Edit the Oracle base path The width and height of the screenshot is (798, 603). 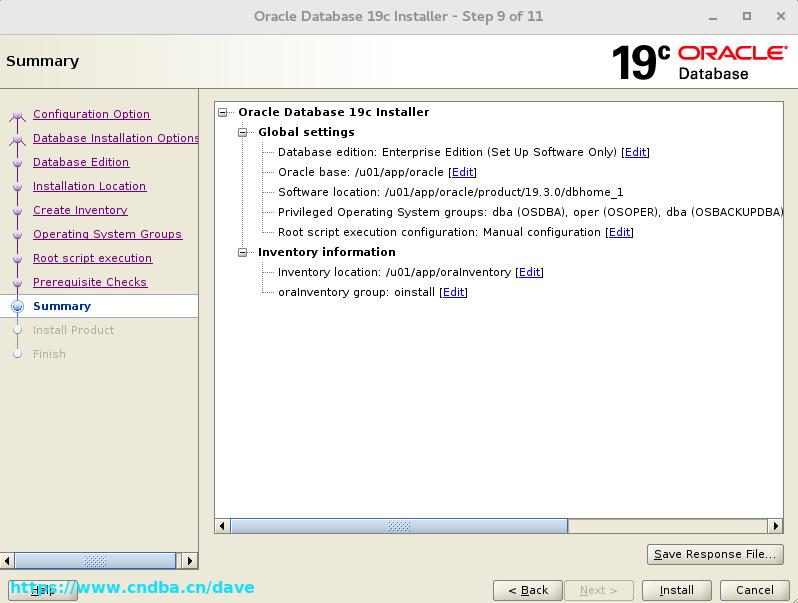[462, 173]
